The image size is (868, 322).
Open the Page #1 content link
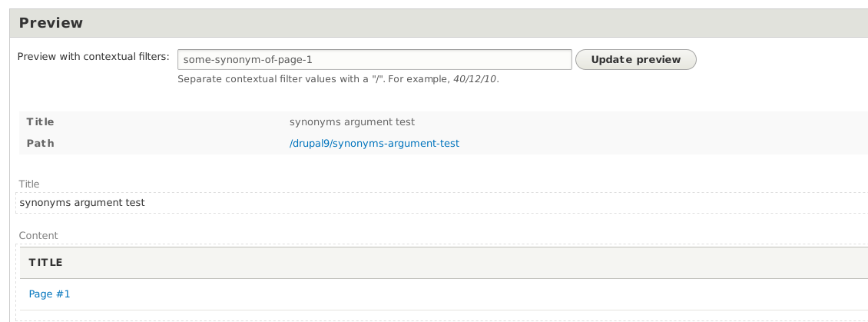[49, 294]
